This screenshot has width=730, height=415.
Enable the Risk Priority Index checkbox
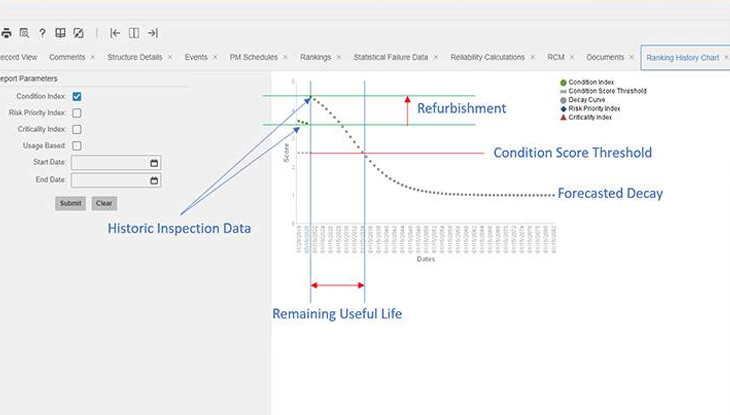tap(77, 113)
